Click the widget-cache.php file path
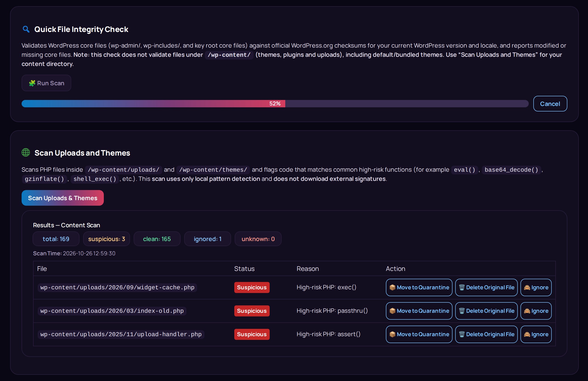588x381 pixels. [117, 287]
